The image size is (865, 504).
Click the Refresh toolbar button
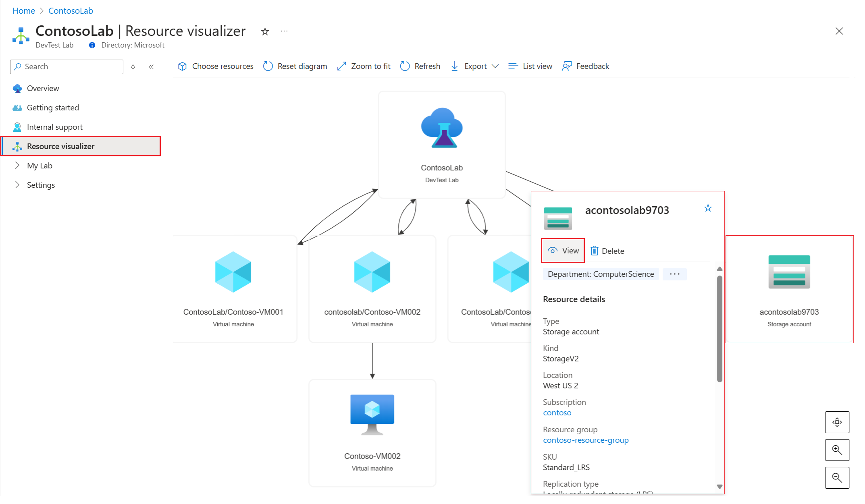[x=420, y=66]
